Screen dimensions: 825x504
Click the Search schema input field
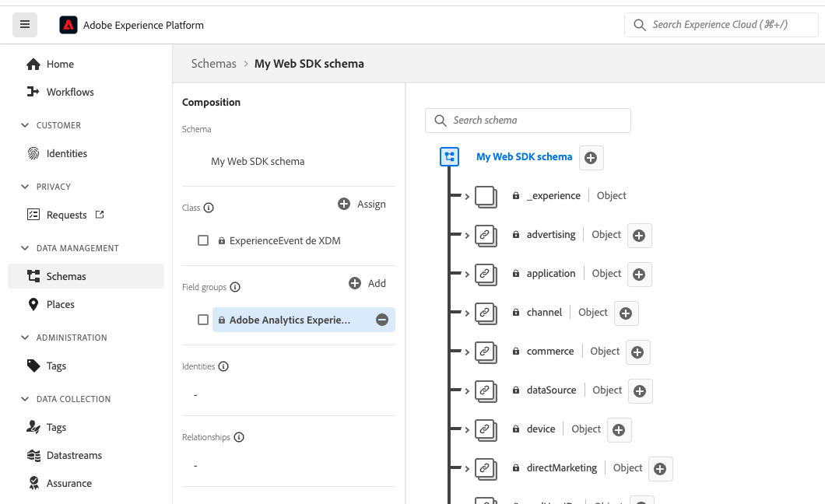point(537,121)
